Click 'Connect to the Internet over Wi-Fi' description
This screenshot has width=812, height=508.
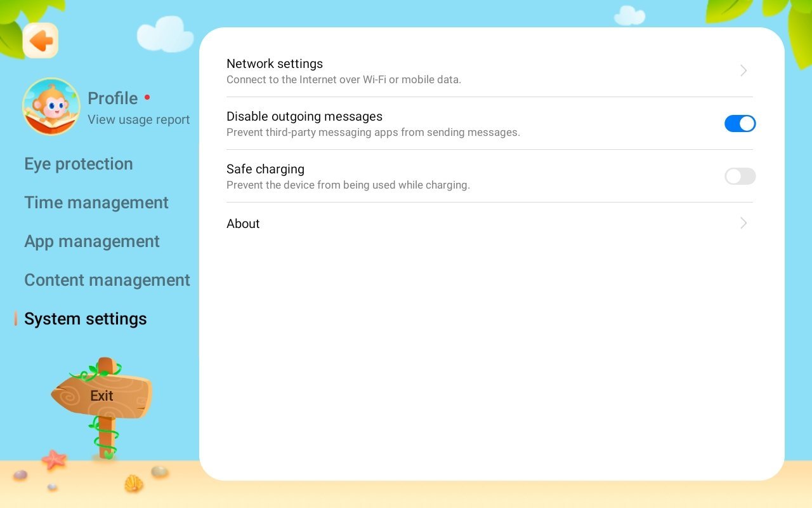(344, 80)
